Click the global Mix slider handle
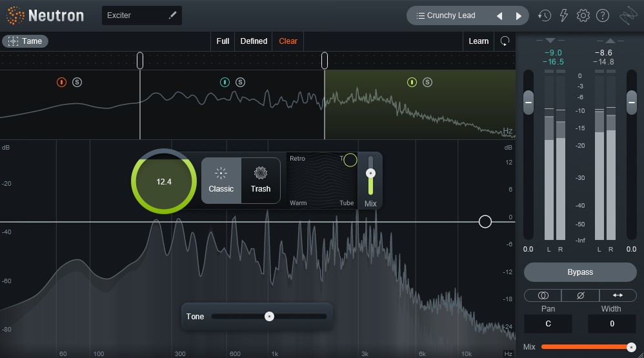 (631, 347)
